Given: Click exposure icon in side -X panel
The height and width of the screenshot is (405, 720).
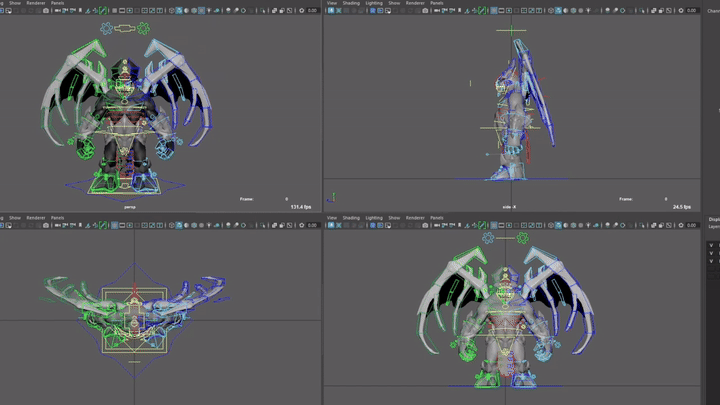Looking at the screenshot, I should (x=681, y=10).
